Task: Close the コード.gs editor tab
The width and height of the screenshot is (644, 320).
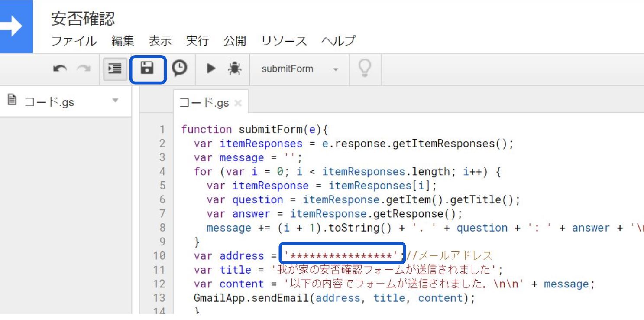Action: point(237,103)
